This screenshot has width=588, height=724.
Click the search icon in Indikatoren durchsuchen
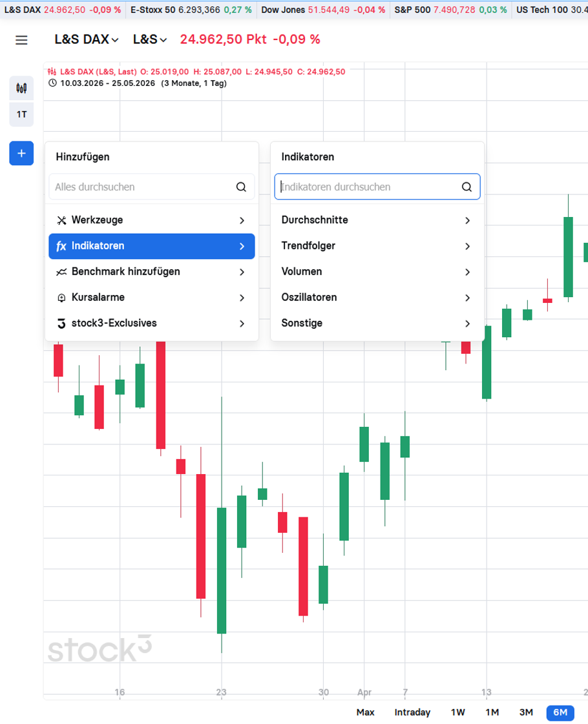[467, 187]
